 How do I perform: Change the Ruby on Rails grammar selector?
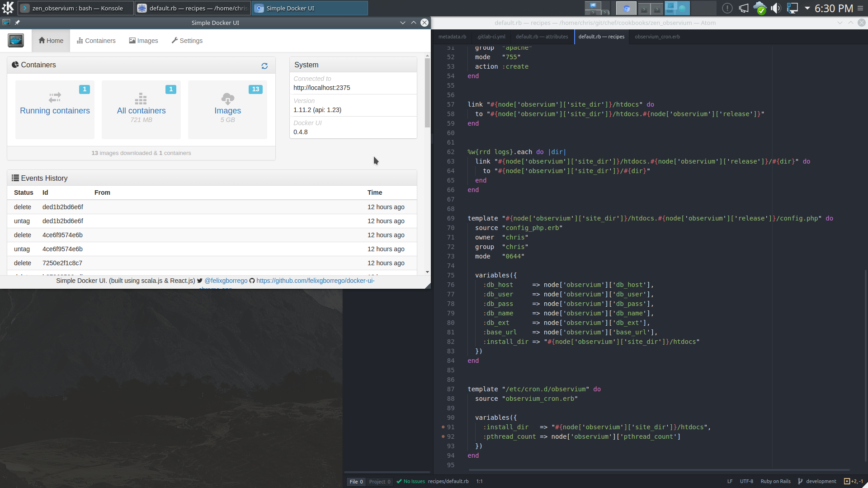pos(775,482)
